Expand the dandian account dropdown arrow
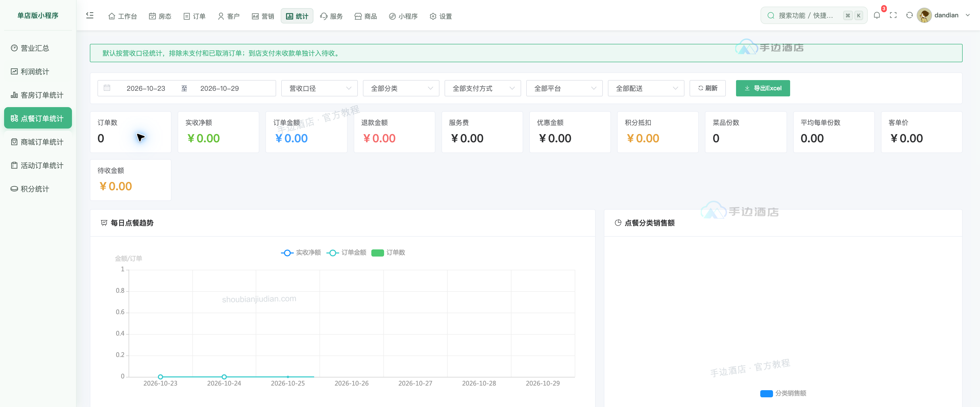Viewport: 980px width, 407px height. (967, 16)
